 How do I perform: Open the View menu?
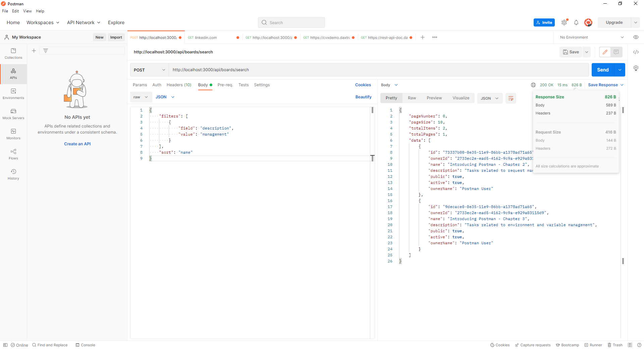[x=27, y=11]
